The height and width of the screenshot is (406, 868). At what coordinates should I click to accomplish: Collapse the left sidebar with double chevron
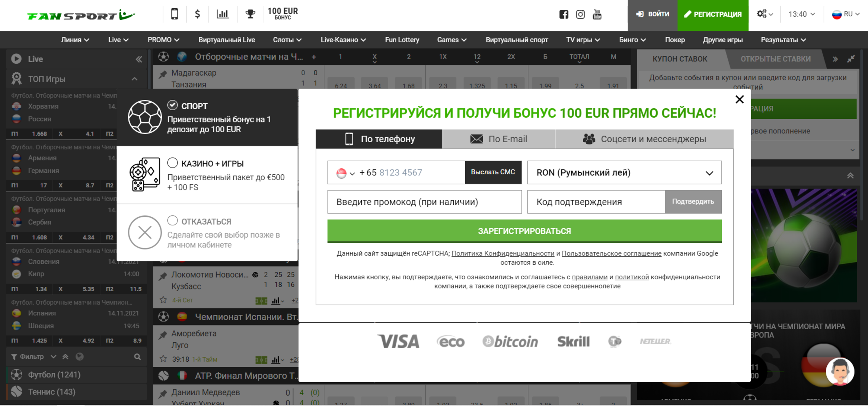pyautogui.click(x=139, y=59)
